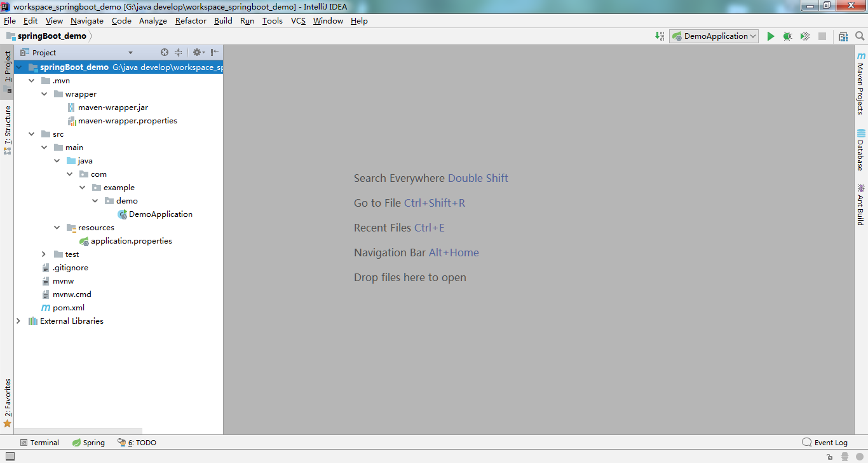Open Project Structure icon in toolbar

pyautogui.click(x=843, y=36)
